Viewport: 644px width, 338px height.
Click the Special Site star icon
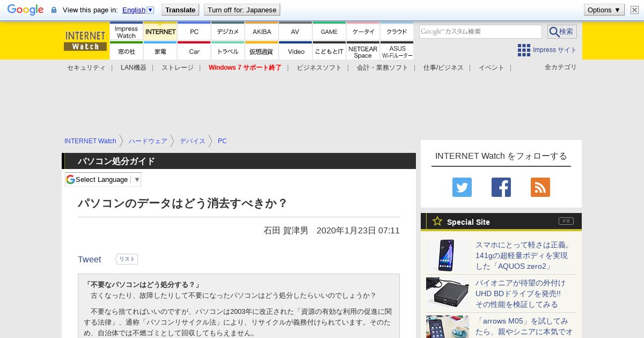pyautogui.click(x=437, y=221)
